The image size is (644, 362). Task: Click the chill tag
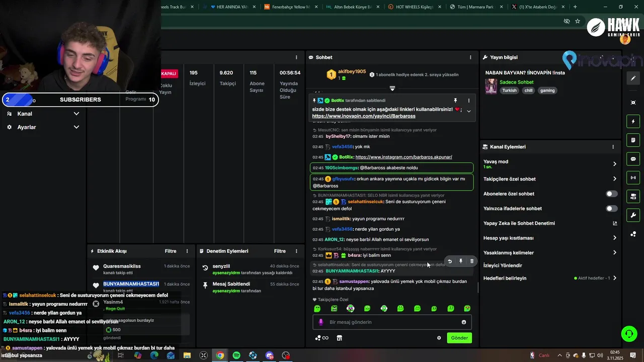(x=528, y=90)
